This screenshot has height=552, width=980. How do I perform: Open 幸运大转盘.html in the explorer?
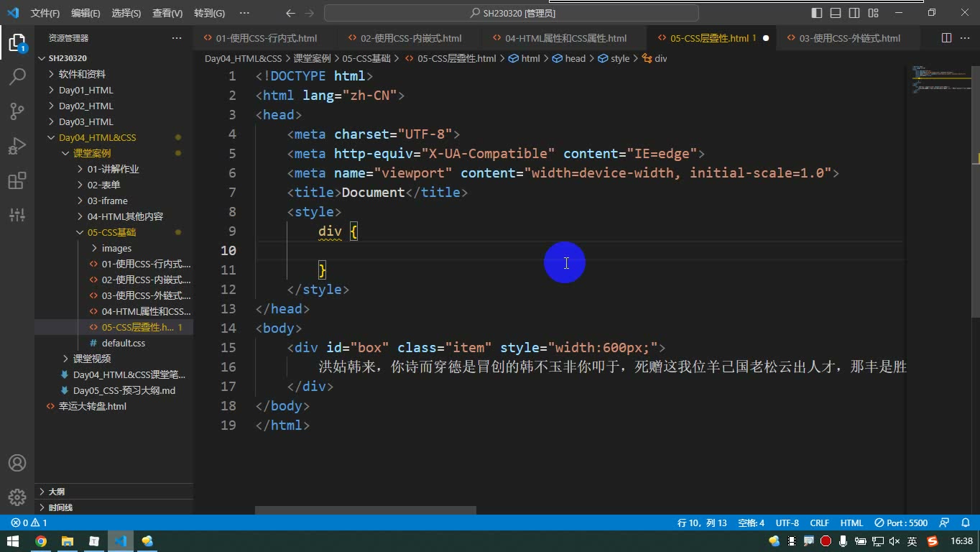coord(114,406)
